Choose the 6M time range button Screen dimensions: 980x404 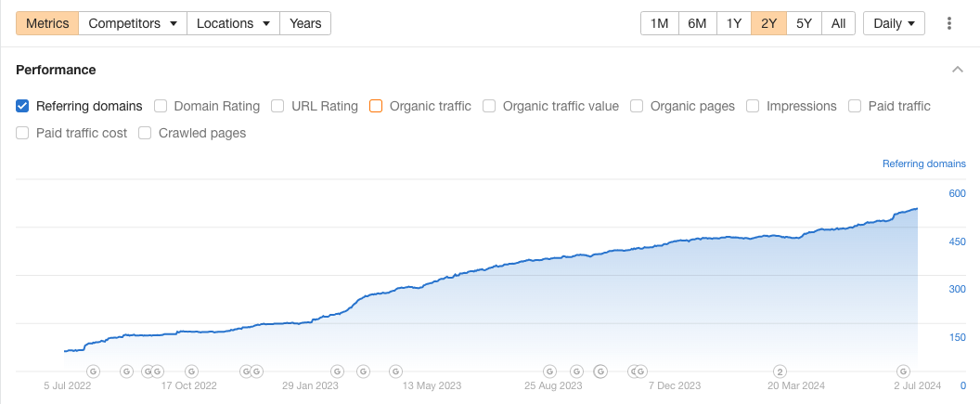(x=697, y=23)
